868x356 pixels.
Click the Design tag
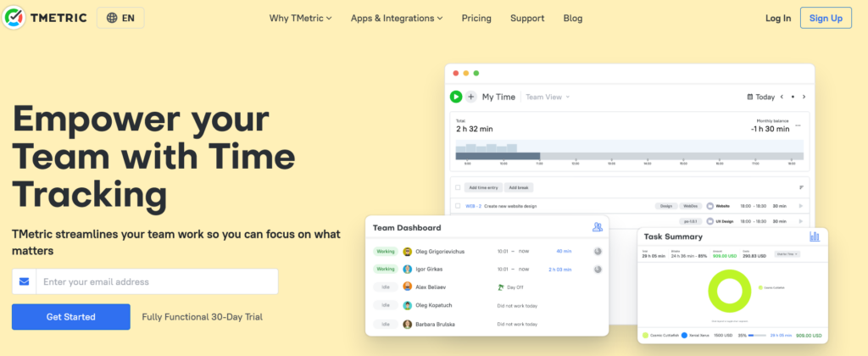666,206
